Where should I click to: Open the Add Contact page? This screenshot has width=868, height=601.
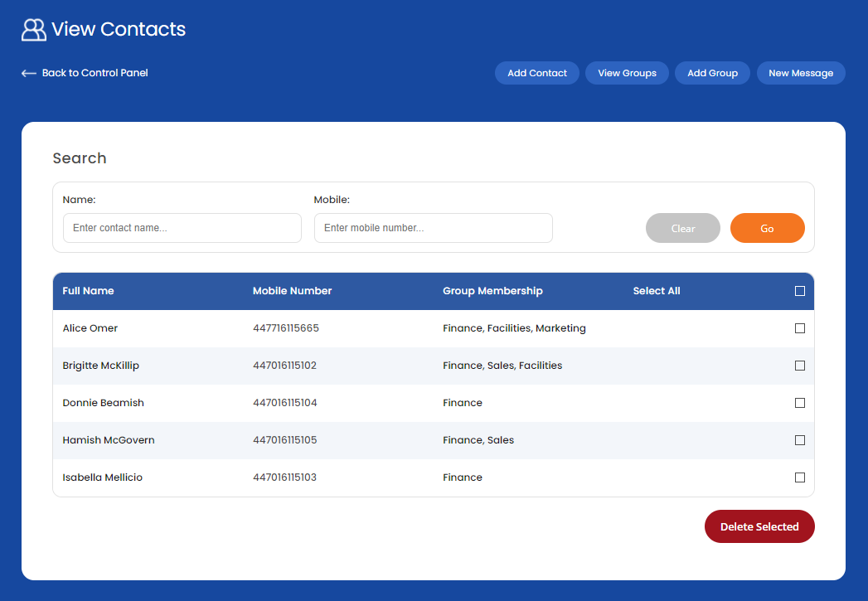tap(536, 73)
